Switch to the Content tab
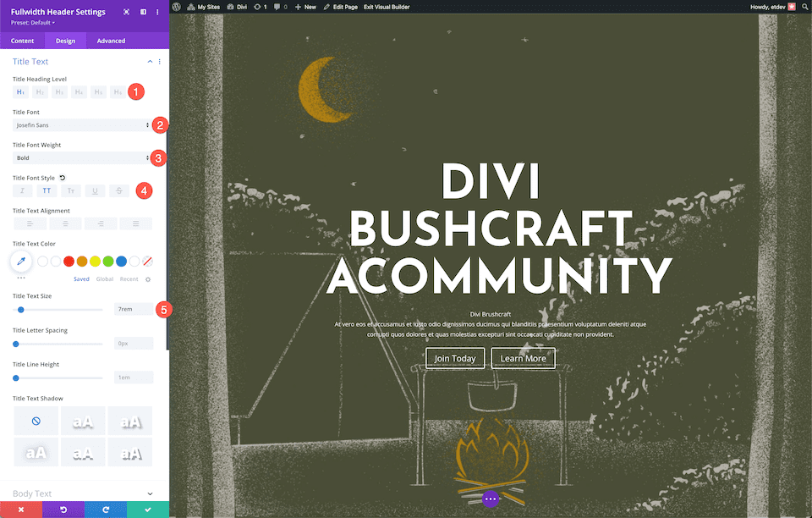The image size is (812, 518). (x=23, y=41)
